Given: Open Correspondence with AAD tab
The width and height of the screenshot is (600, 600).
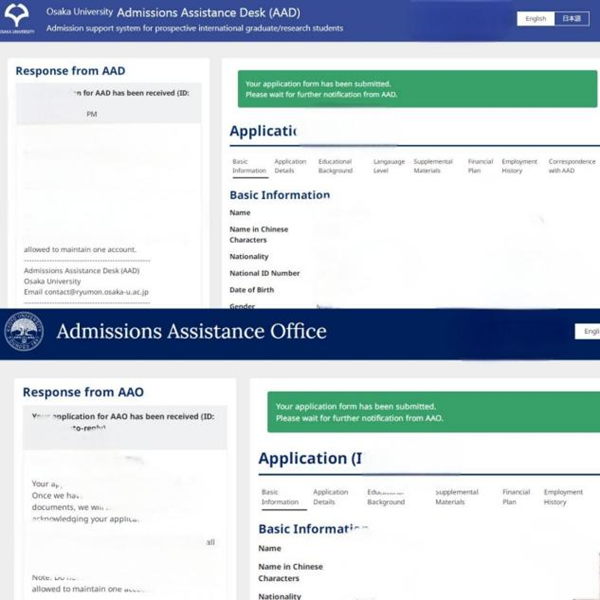Looking at the screenshot, I should (x=572, y=166).
